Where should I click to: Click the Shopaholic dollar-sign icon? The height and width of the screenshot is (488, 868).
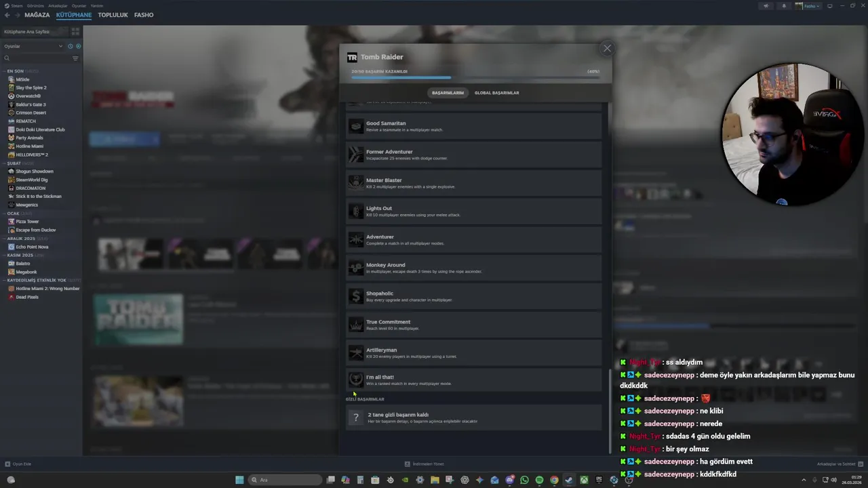tap(356, 296)
